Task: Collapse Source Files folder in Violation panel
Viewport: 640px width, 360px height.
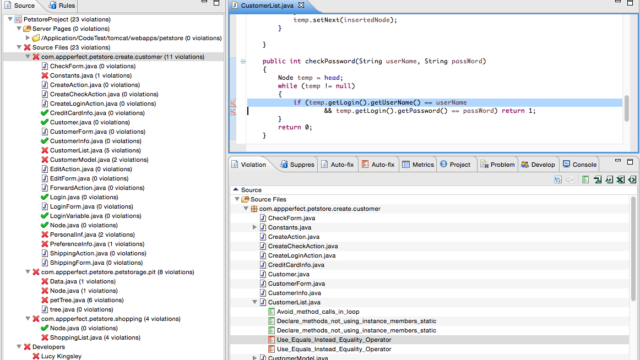Action: (237, 199)
